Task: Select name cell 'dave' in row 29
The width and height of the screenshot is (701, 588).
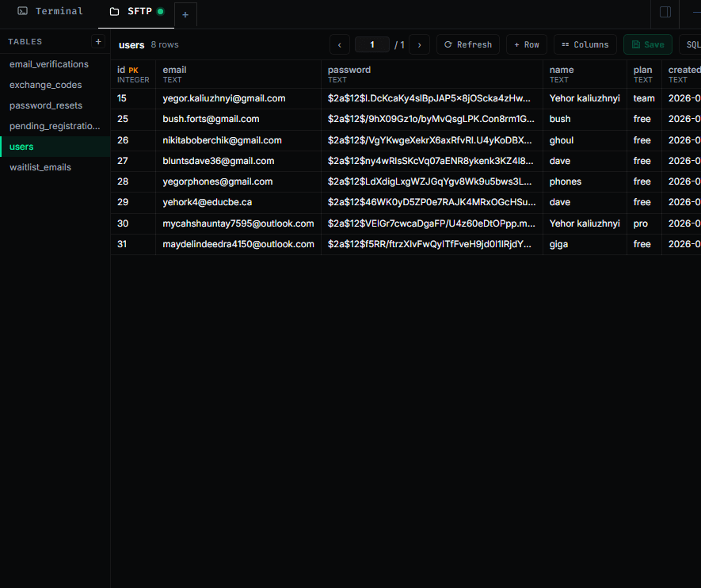Action: [585, 202]
